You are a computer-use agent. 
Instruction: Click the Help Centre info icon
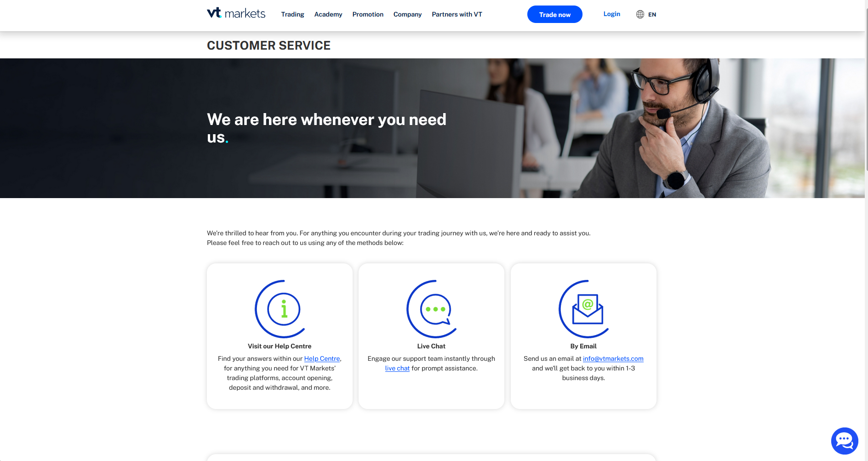[x=280, y=309]
